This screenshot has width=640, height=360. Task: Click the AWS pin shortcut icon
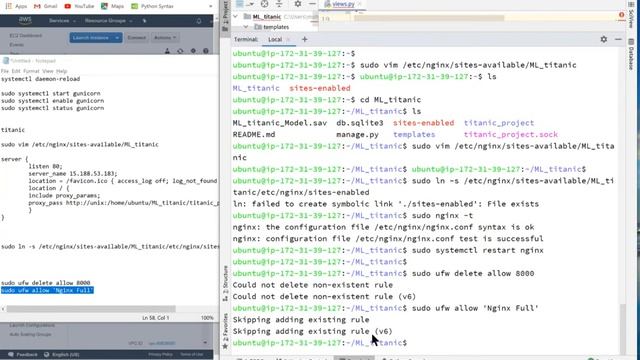point(144,20)
